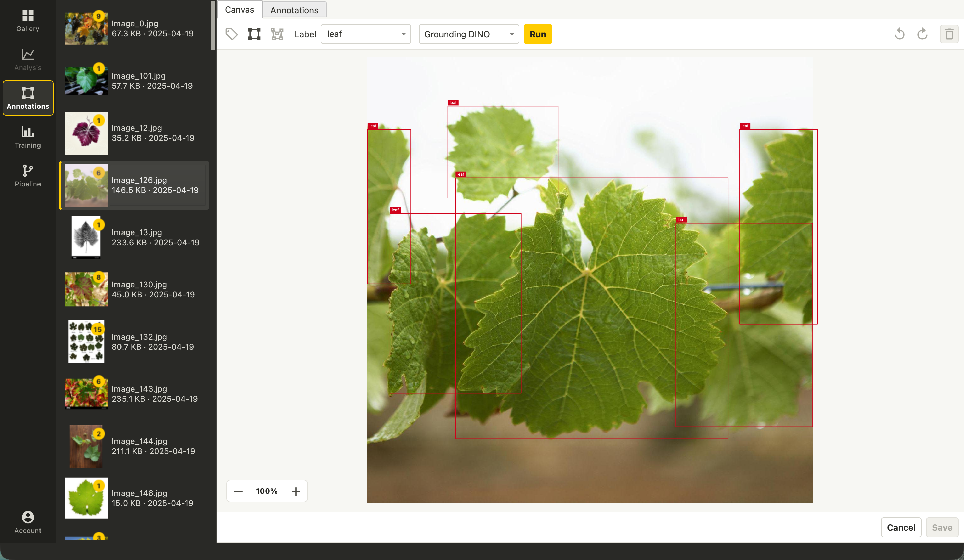The image size is (964, 560).
Task: Select the tag classification tool icon
Action: [231, 34]
